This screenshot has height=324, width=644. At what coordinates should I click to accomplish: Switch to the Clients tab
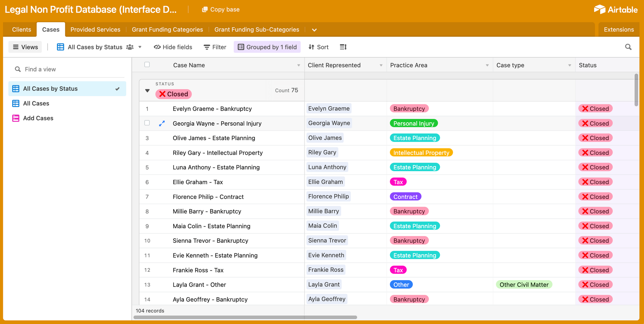pos(22,30)
